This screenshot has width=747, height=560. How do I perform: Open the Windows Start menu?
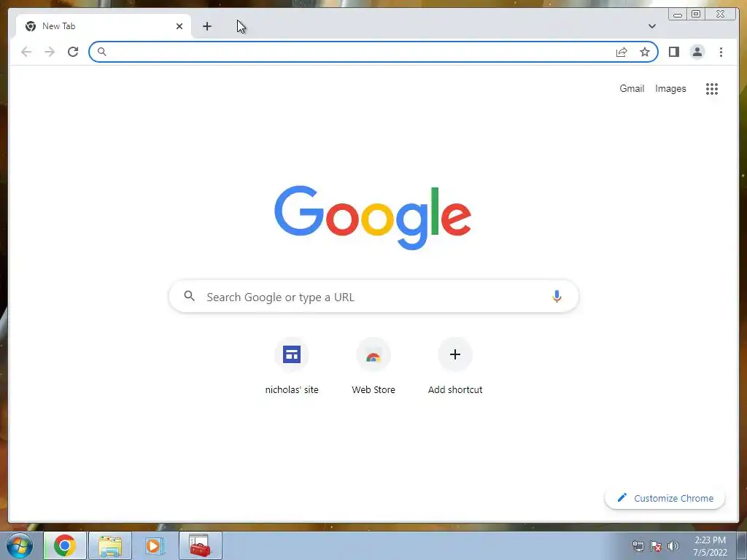coord(19,546)
